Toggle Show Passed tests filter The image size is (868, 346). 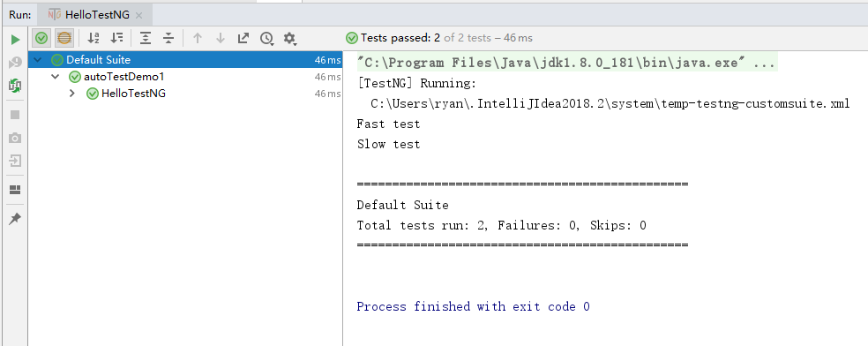41,38
